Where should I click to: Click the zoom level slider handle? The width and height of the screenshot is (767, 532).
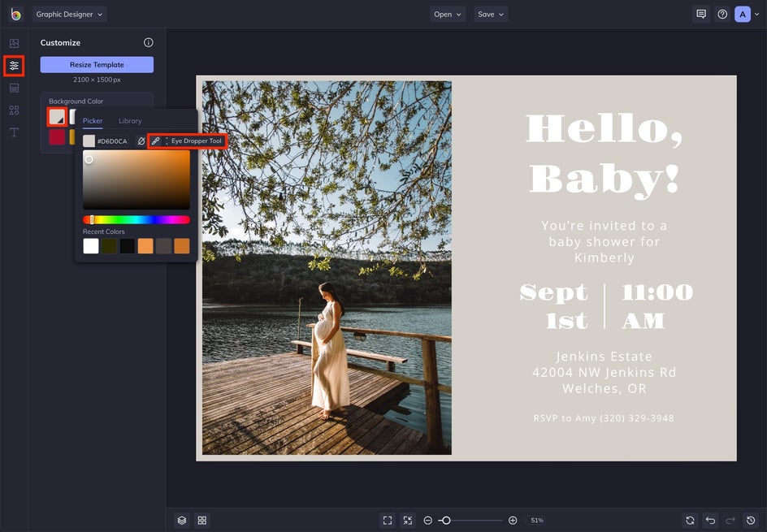pos(445,521)
